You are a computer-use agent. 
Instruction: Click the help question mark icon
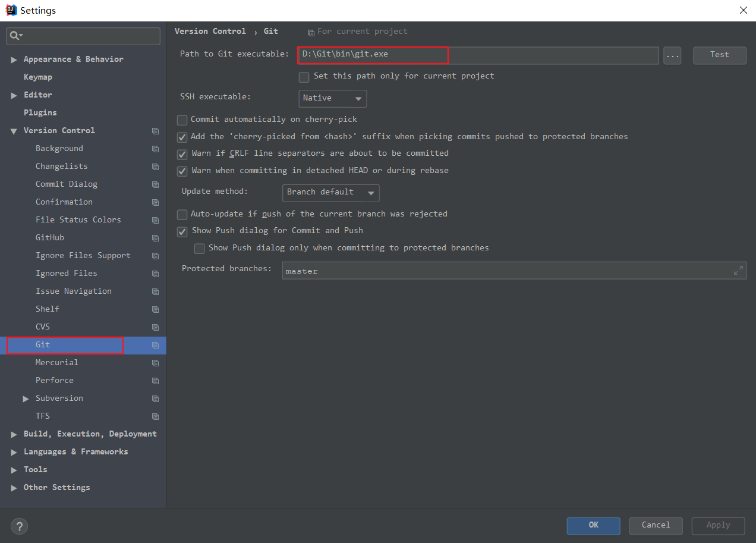(19, 526)
